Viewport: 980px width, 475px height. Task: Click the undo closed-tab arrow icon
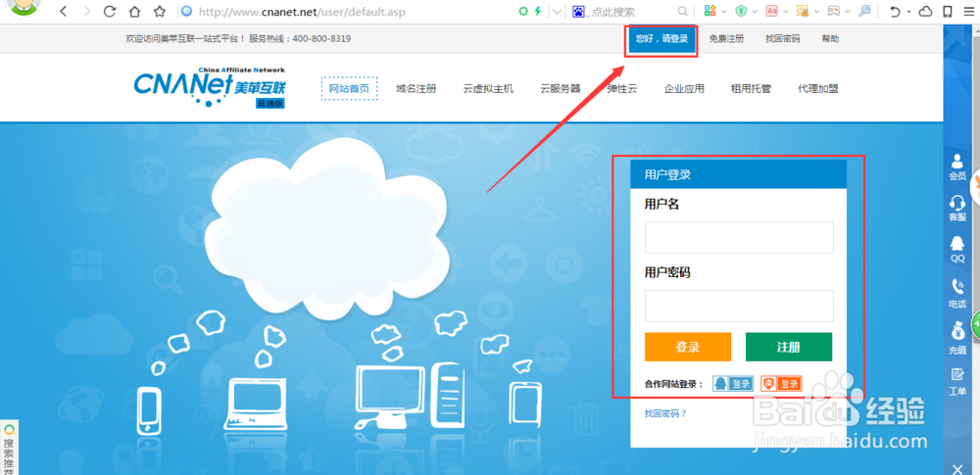(895, 11)
